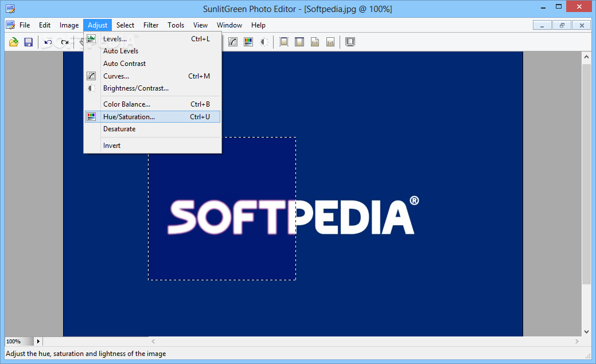The image size is (596, 364).
Task: Close the open Adjust menu header
Action: (x=98, y=25)
